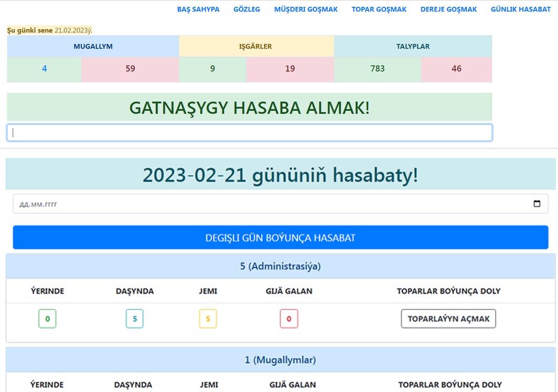The image size is (558, 392).
Task: Click the IŞGÄRLER header cell
Action: click(256, 46)
